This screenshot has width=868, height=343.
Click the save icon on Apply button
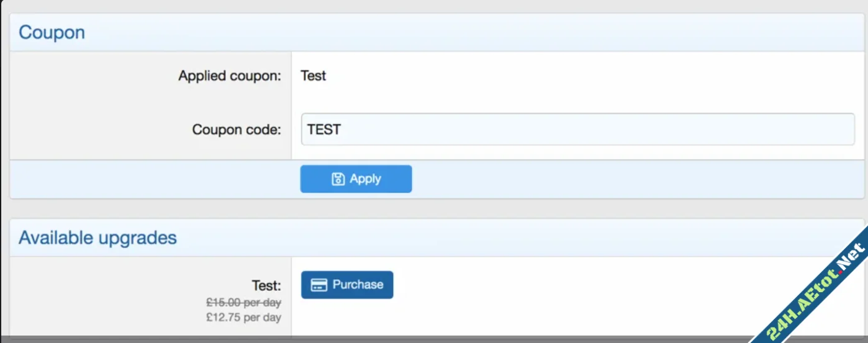(338, 179)
